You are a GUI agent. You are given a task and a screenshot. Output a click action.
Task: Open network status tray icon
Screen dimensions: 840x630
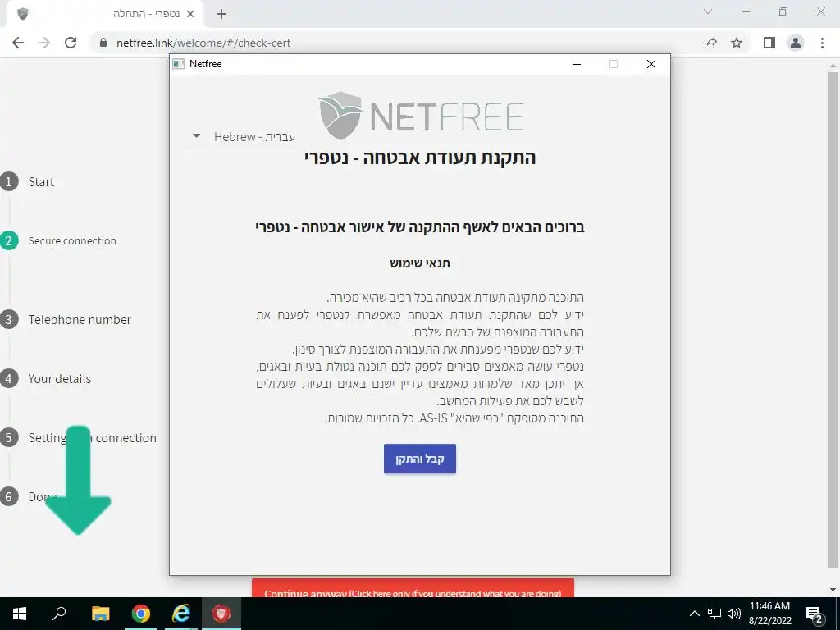(x=714, y=614)
